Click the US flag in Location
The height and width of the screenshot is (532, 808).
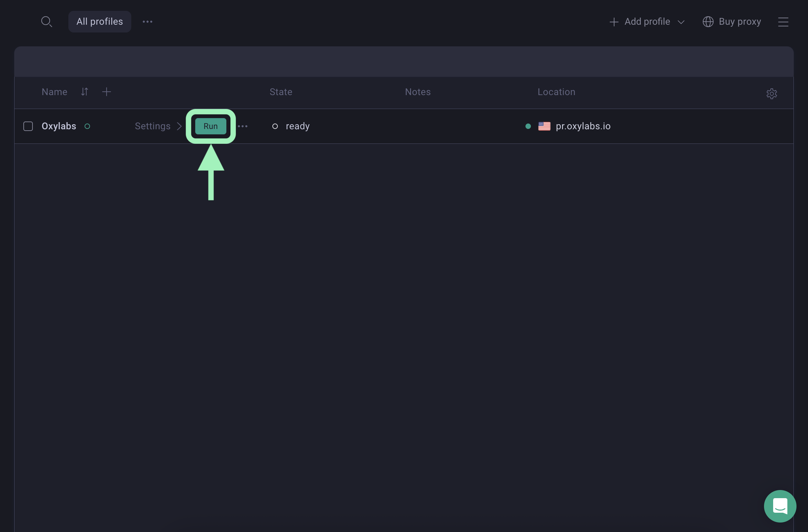544,126
